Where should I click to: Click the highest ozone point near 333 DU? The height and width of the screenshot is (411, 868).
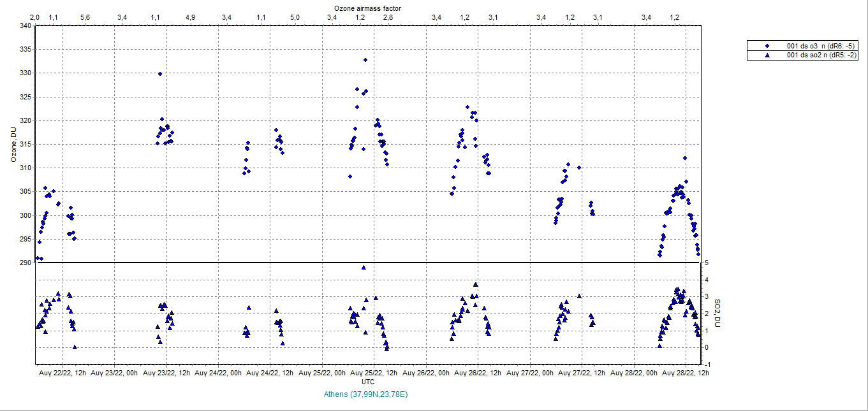pyautogui.click(x=365, y=60)
